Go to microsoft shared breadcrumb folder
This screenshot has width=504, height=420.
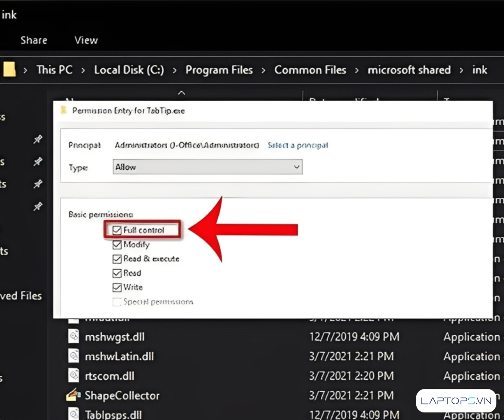pos(409,70)
